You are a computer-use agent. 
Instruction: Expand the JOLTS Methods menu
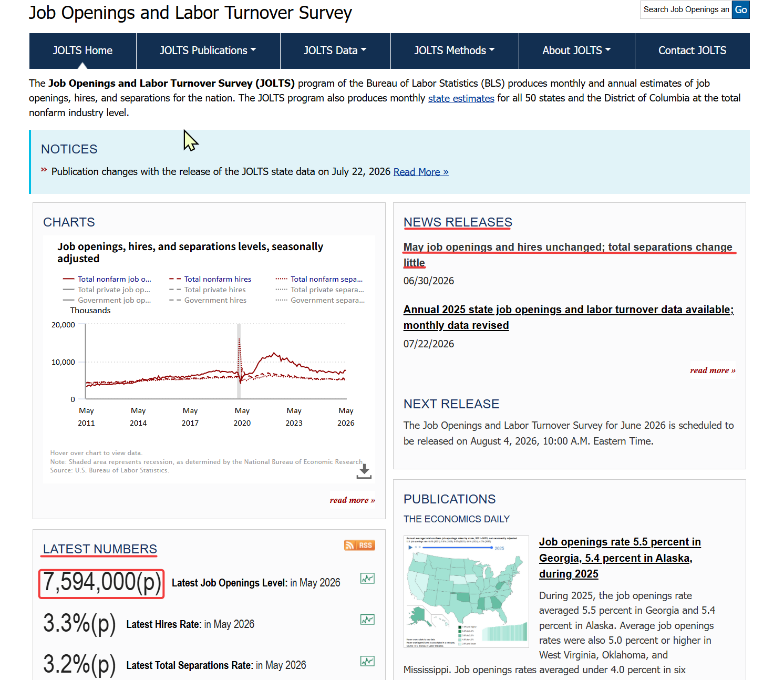[455, 50]
